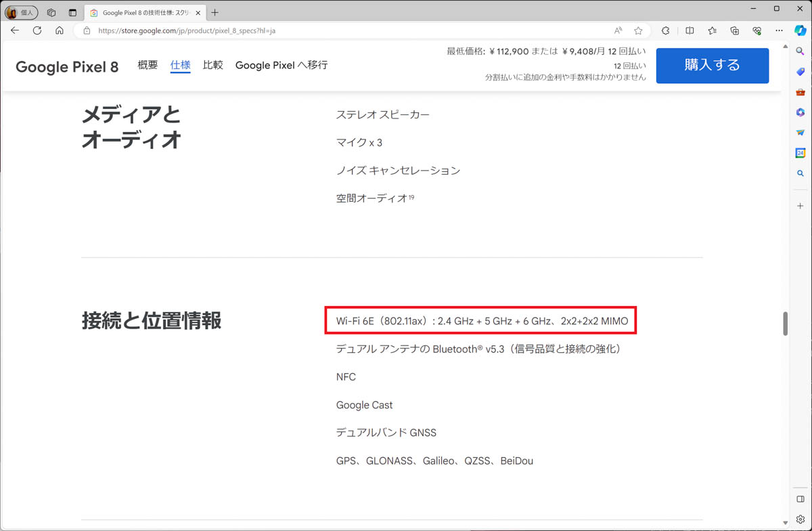Screen dimensions: 812x531
Task: Select the Google Pixel 8 tab
Action: pos(145,13)
